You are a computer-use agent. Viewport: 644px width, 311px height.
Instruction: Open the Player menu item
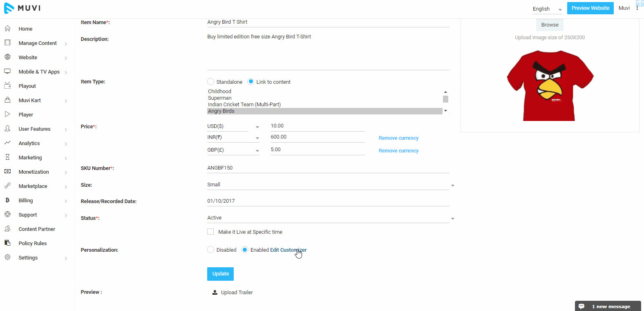26,115
